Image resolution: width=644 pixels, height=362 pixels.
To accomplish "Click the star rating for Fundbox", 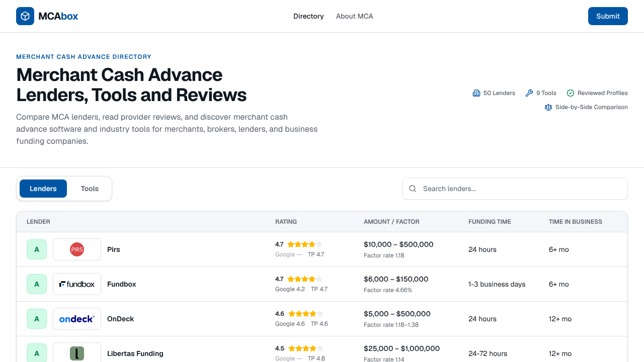I will pyautogui.click(x=305, y=279).
